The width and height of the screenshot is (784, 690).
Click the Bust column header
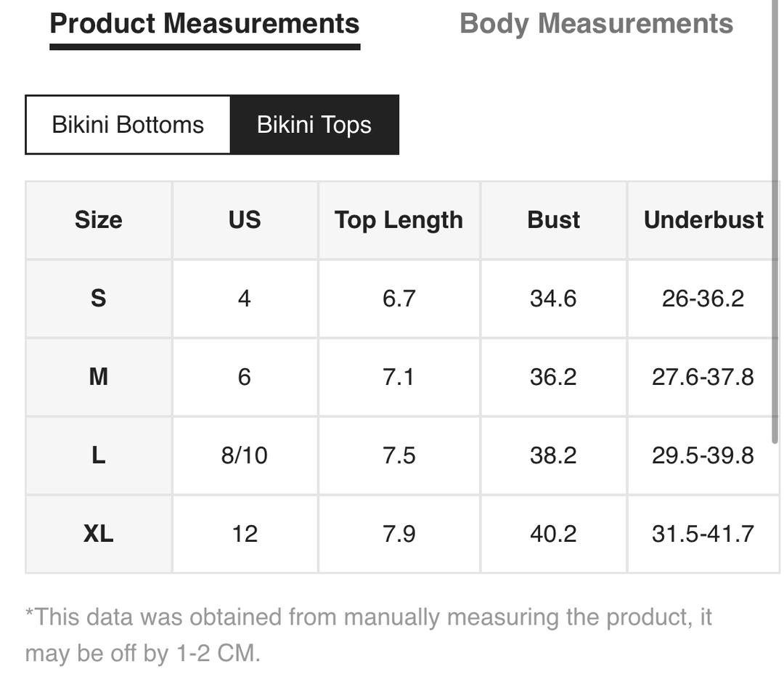(553, 220)
